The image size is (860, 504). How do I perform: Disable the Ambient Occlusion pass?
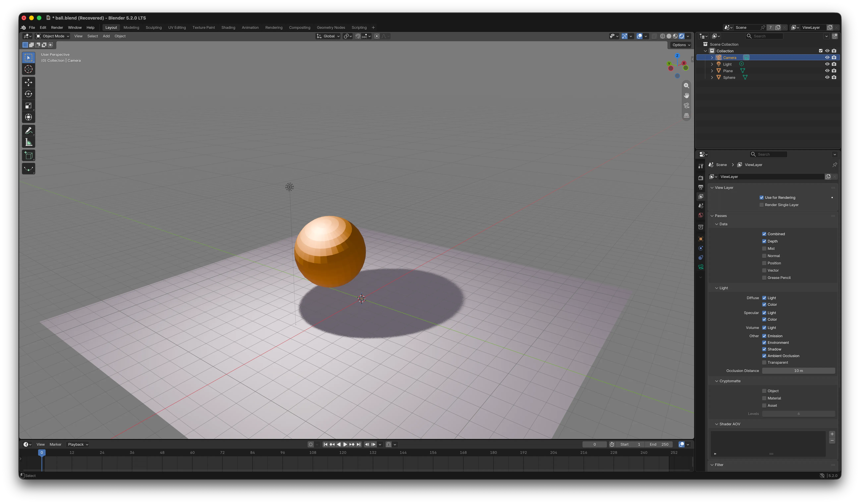point(764,356)
